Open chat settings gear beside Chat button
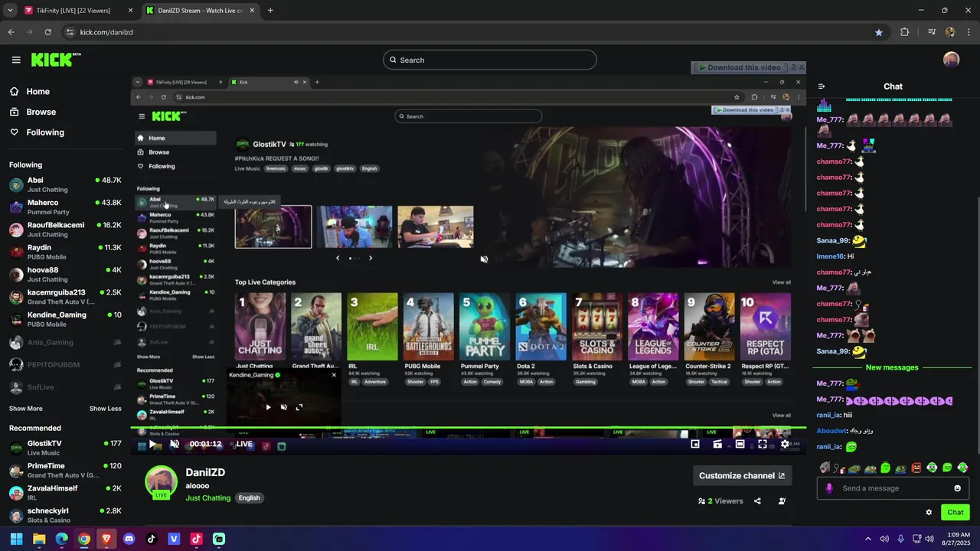This screenshot has height=551, width=980. point(929,513)
